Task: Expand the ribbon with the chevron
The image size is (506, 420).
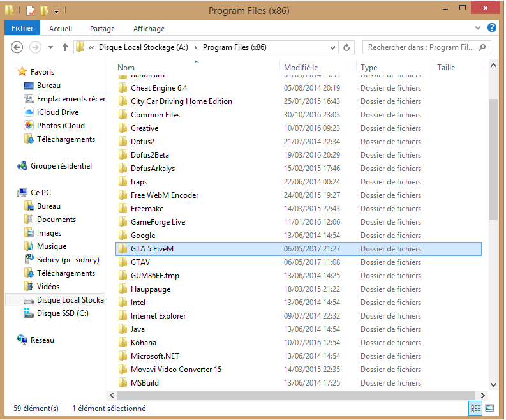Action: pos(478,27)
